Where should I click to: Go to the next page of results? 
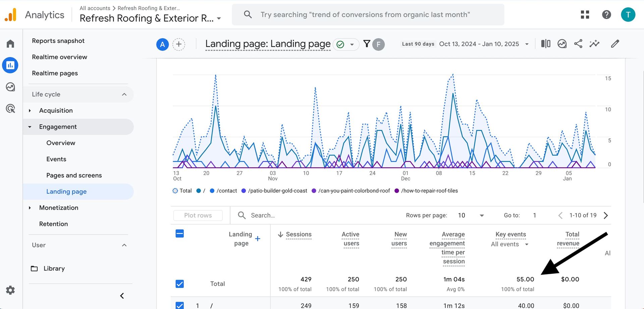[606, 215]
